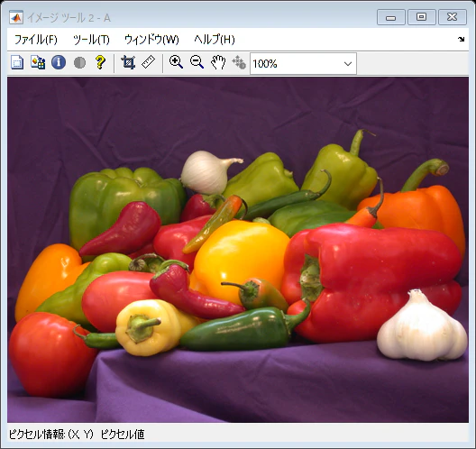Activate the Zoom In magnifier
Image resolution: width=476 pixels, height=449 pixels.
click(x=176, y=62)
